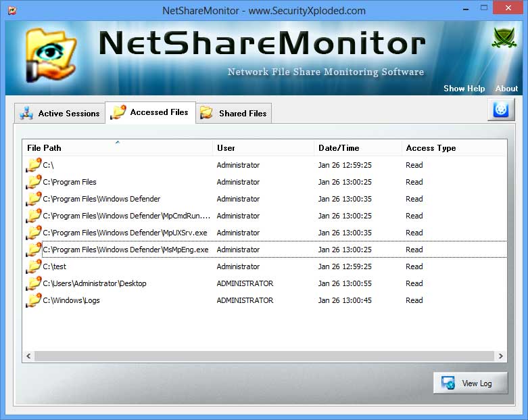This screenshot has height=420, width=528.
Task: Open the Show Help link
Action: (x=464, y=89)
